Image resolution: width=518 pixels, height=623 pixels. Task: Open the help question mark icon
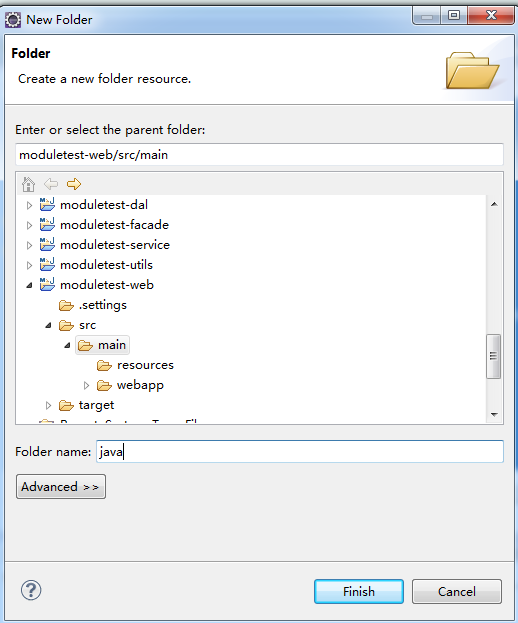click(31, 590)
